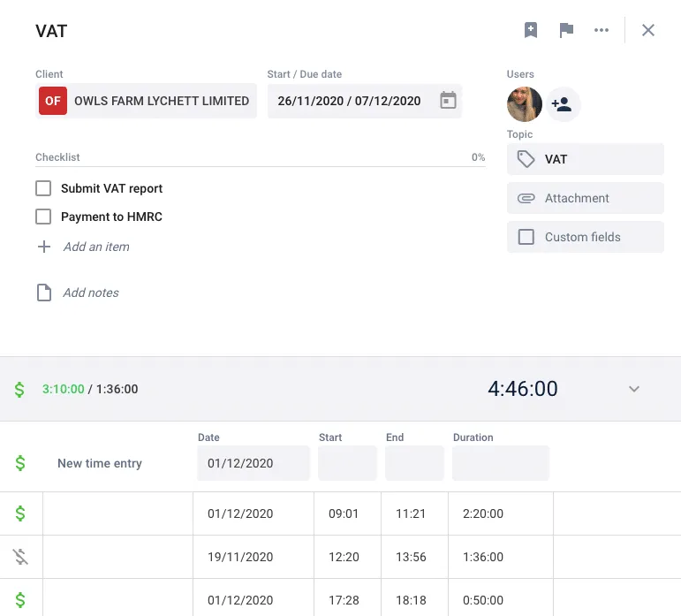Toggle billable on the 19/11/2020 entry
The width and height of the screenshot is (681, 616).
click(x=20, y=557)
